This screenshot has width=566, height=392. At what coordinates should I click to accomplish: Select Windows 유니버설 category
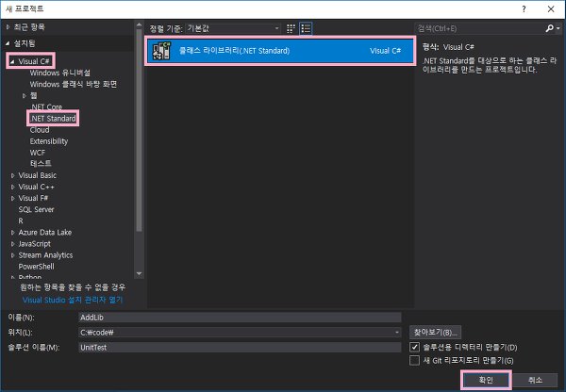pyautogui.click(x=60, y=73)
